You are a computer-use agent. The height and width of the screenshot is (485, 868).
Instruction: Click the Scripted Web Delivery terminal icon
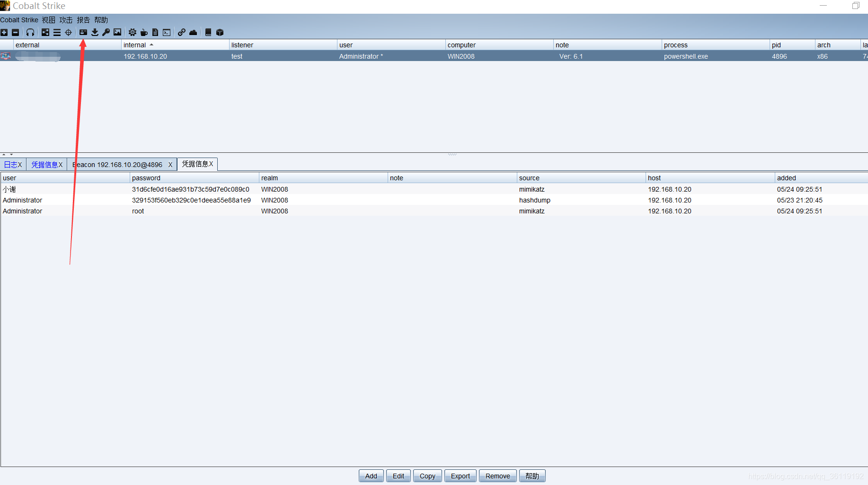tap(167, 32)
